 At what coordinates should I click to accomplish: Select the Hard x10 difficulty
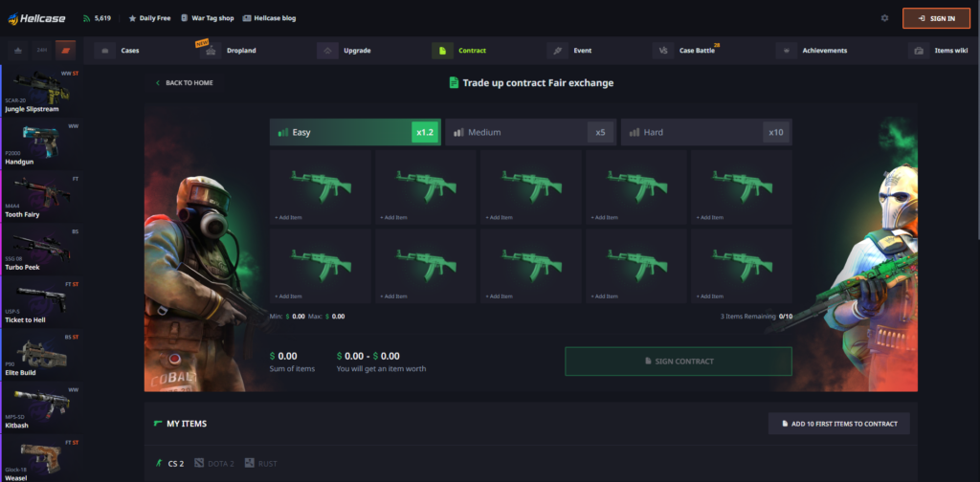706,132
